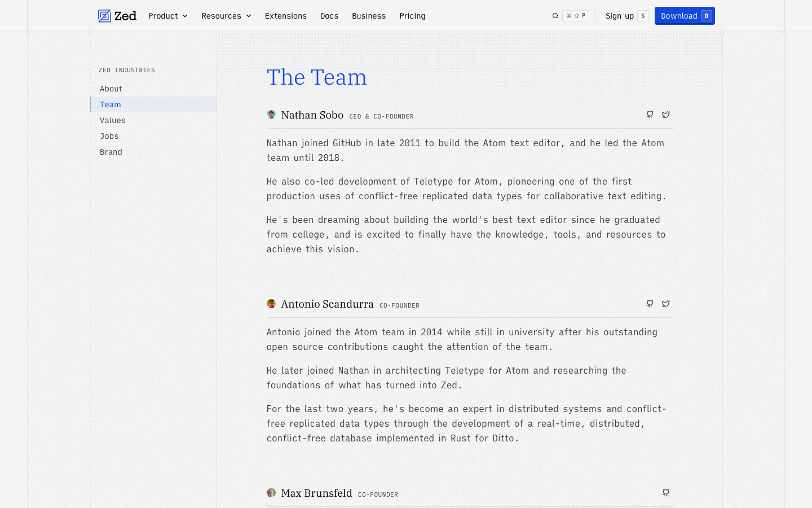Click the Download button
The image size is (812, 508).
click(685, 16)
